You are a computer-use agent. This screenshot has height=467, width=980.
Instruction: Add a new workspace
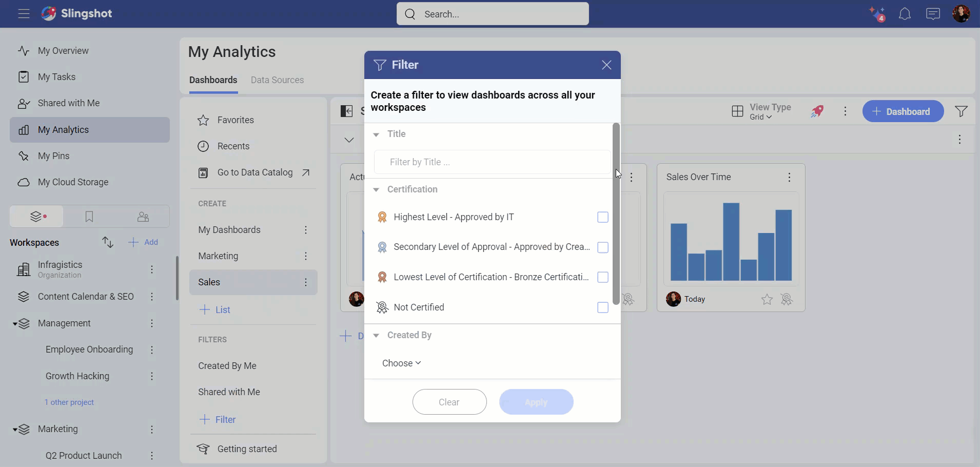coord(143,242)
